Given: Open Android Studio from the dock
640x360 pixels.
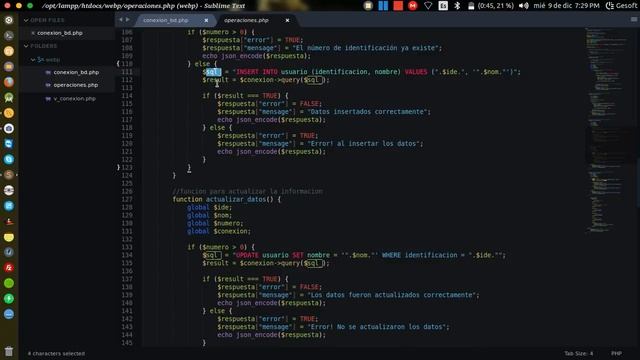Looking at the screenshot, I should 9,98.
